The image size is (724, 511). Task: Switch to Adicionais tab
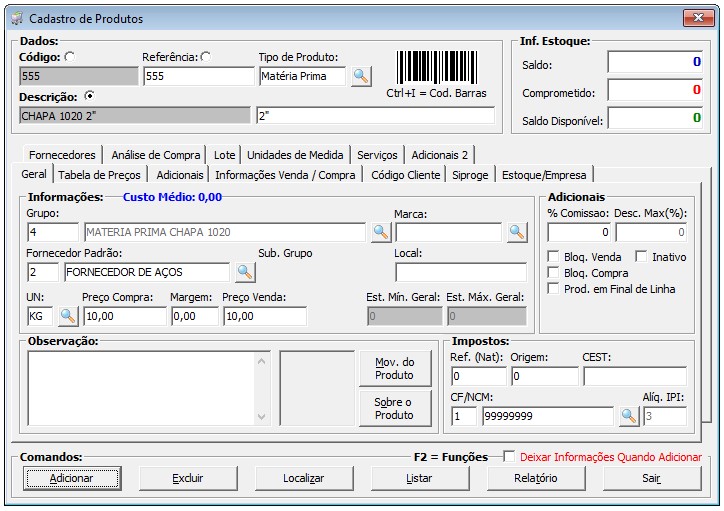click(x=180, y=175)
